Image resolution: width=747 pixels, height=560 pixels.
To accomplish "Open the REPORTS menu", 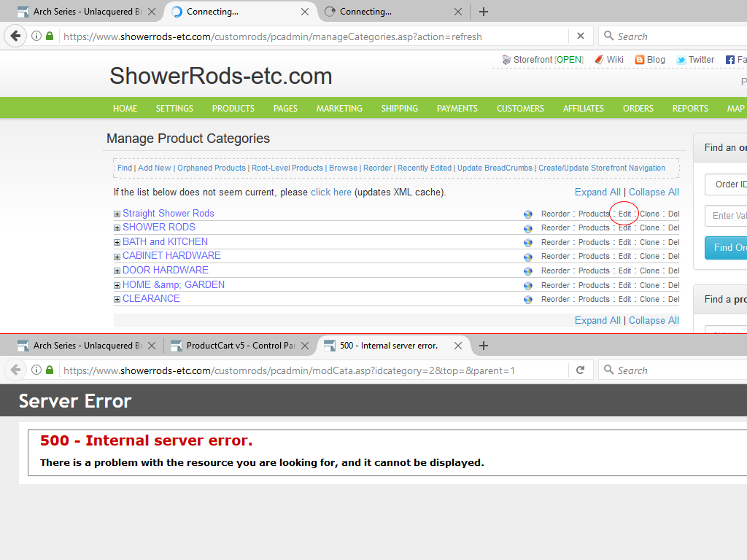I will coord(690,109).
